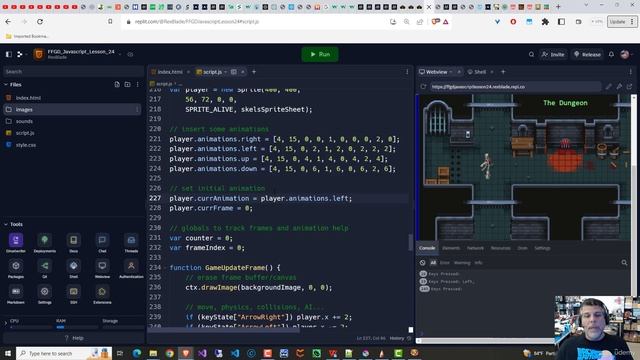Click the new folder icon in Files panel
640x360 pixels.
127,84
